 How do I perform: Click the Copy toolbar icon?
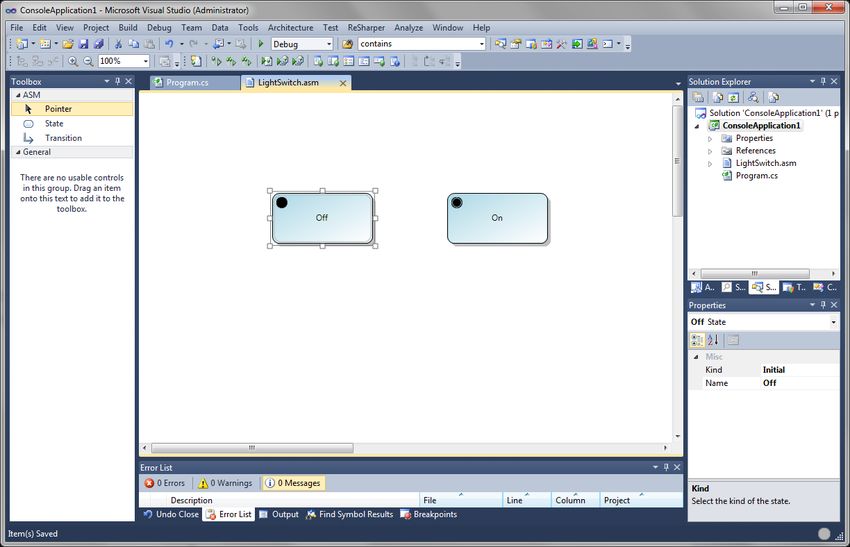(133, 44)
